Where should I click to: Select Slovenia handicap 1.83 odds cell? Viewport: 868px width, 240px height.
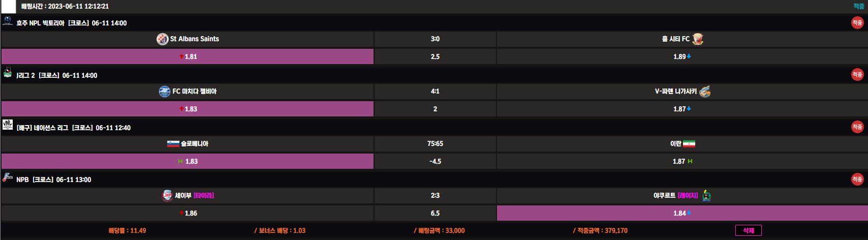pos(188,161)
